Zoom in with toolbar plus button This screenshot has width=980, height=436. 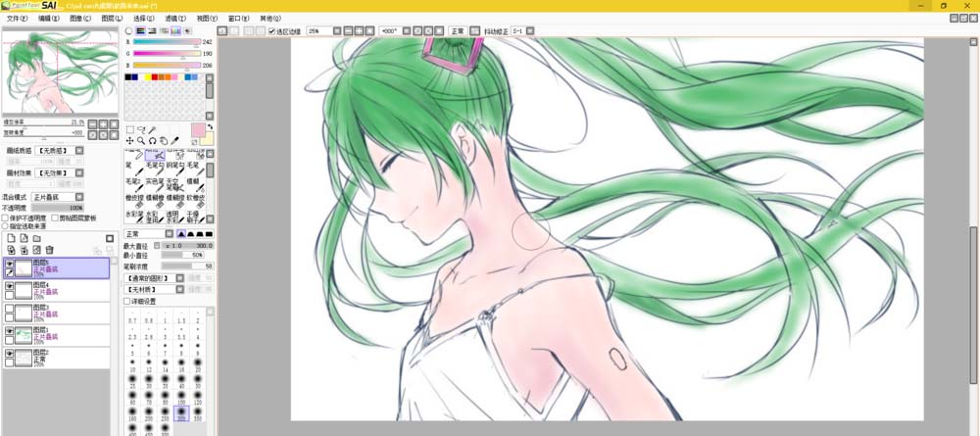(359, 30)
